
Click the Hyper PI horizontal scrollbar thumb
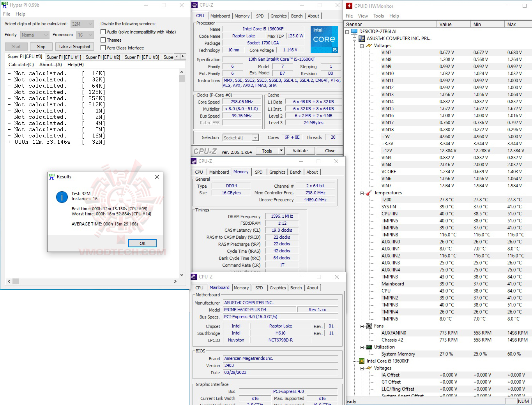16,281
